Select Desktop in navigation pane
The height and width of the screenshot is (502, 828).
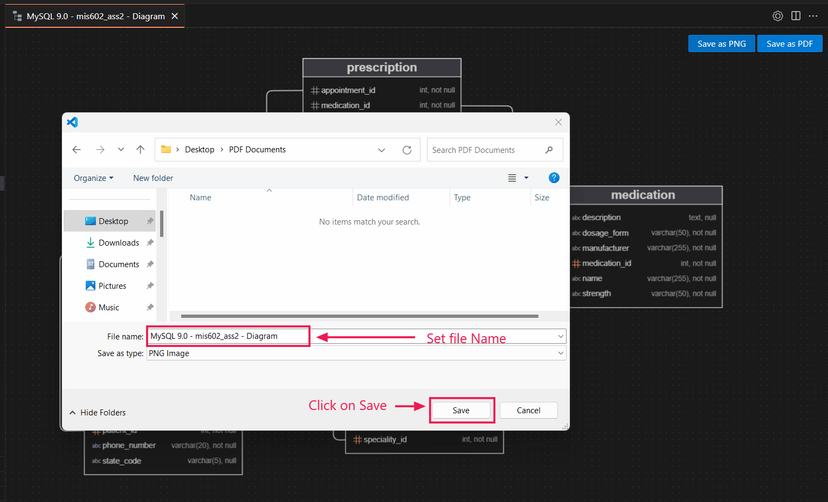tap(111, 221)
